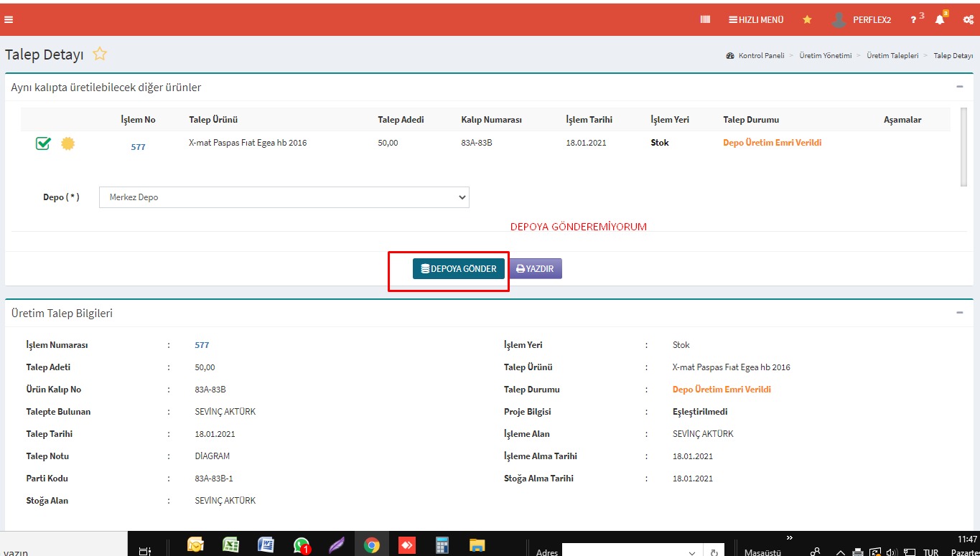Go to Üretim Talepleri breadcrumb

tap(892, 55)
